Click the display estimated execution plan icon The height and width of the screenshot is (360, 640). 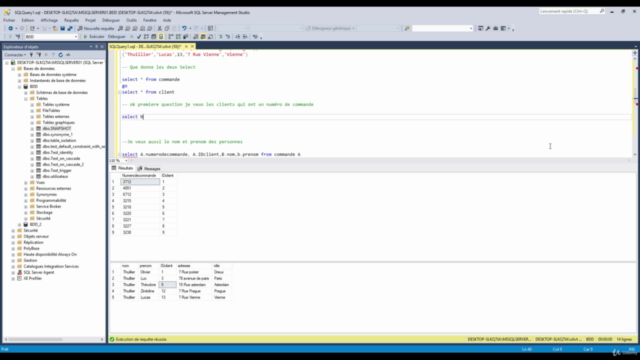pos(146,37)
